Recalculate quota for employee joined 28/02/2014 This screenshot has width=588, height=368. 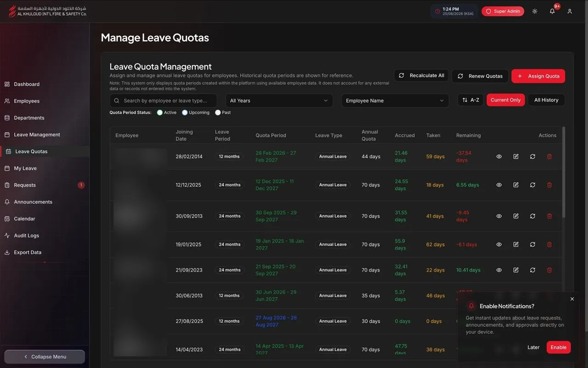pos(532,156)
